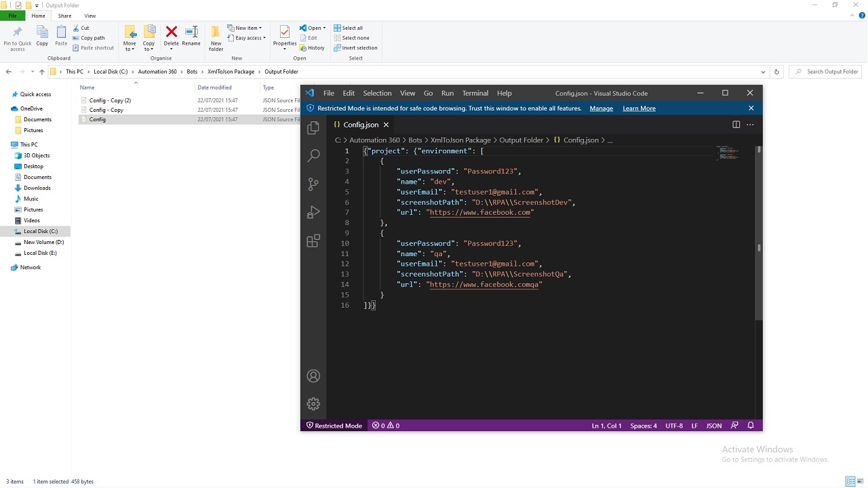Expand the This PC tree node
The height and width of the screenshot is (488, 868).
tap(6, 144)
